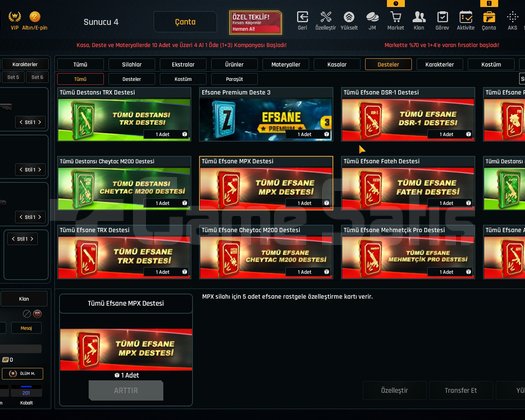The image size is (525, 420).
Task: Click the Klan button in left panel
Action: [24, 299]
